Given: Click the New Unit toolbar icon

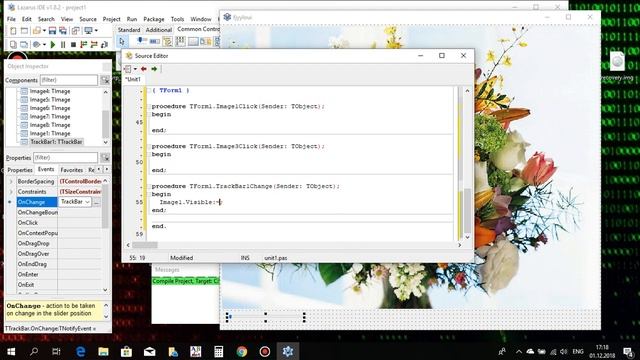Looking at the screenshot, I should tap(13, 31).
